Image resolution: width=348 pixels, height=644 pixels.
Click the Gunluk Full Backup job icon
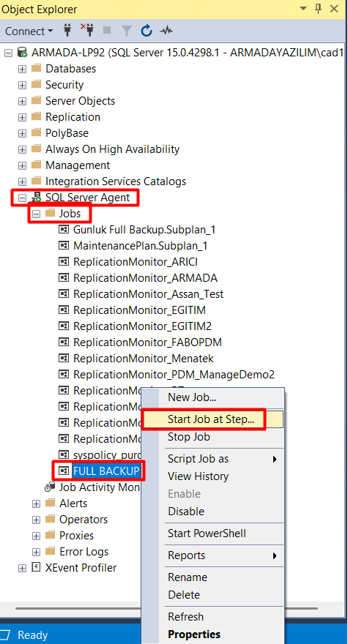[x=64, y=229]
